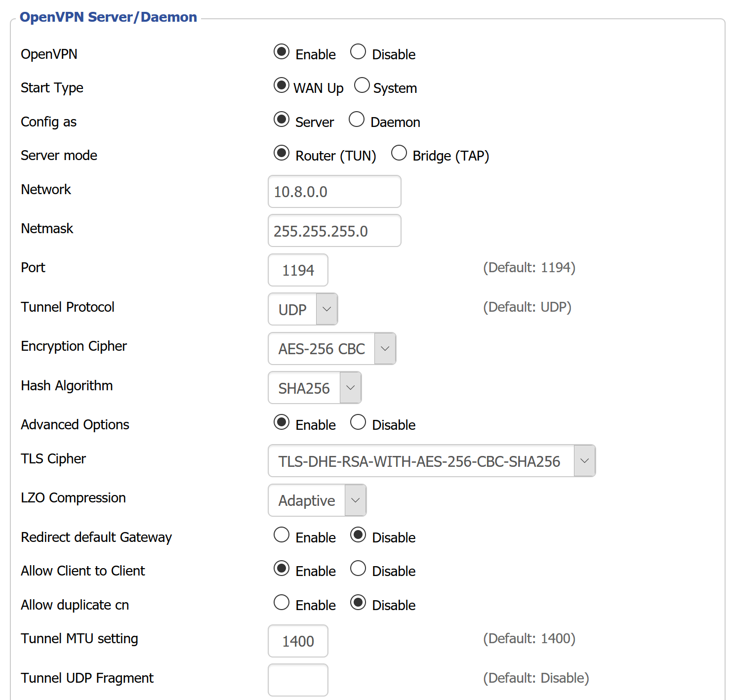Select Enable for OpenVPN

pyautogui.click(x=282, y=52)
